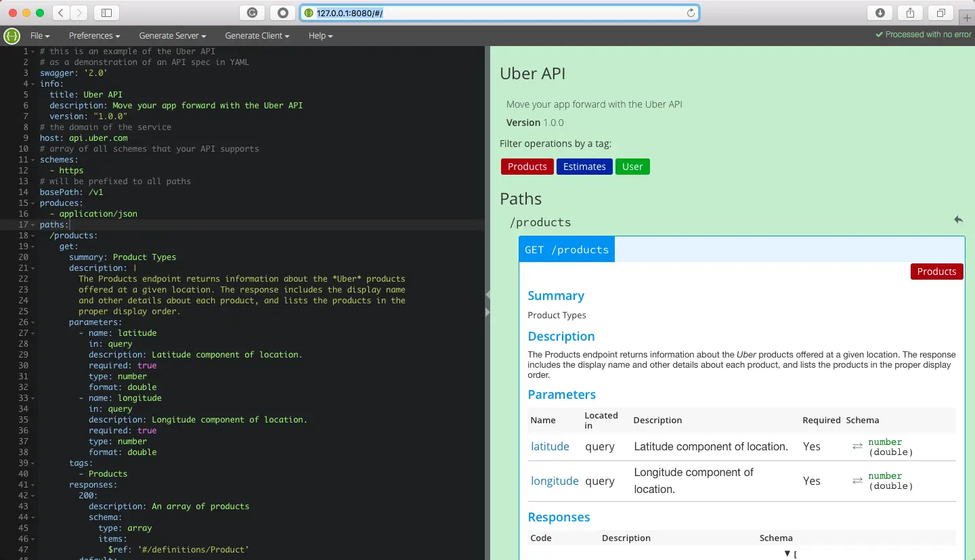The width and height of the screenshot is (975, 560).
Task: Fold the get block at line 19
Action: click(x=34, y=246)
